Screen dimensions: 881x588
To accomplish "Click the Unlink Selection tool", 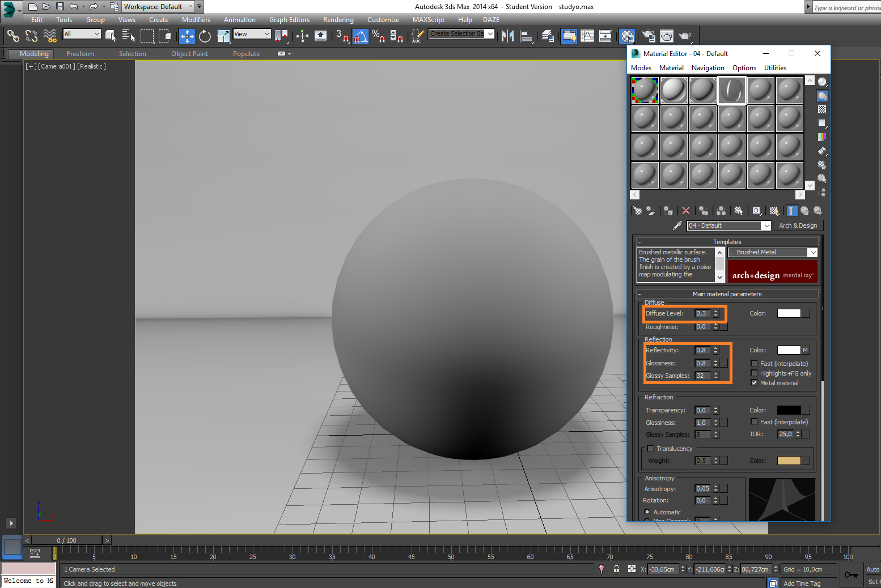I will pos(31,36).
